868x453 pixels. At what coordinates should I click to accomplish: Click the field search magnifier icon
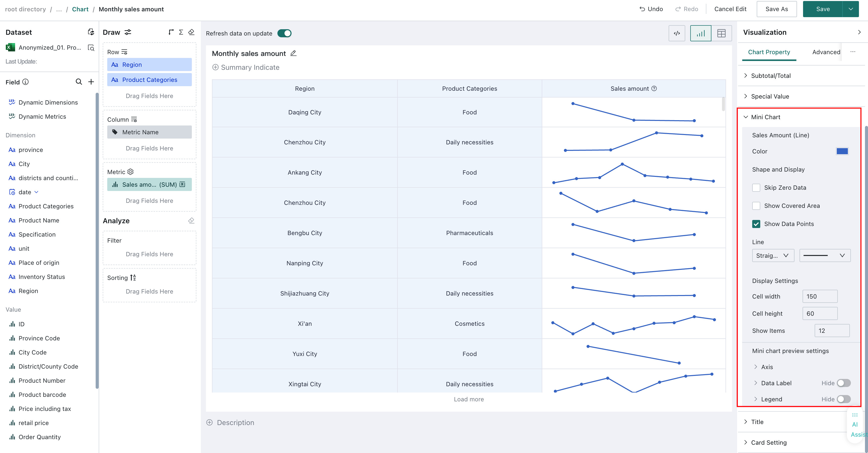coord(79,82)
